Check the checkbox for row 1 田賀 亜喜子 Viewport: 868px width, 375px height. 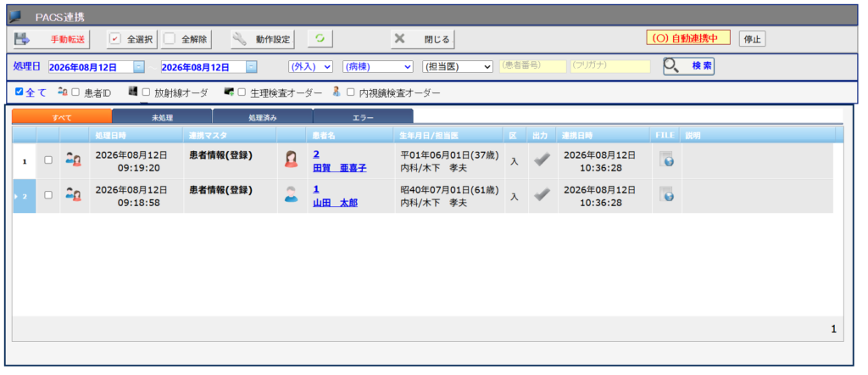(48, 160)
